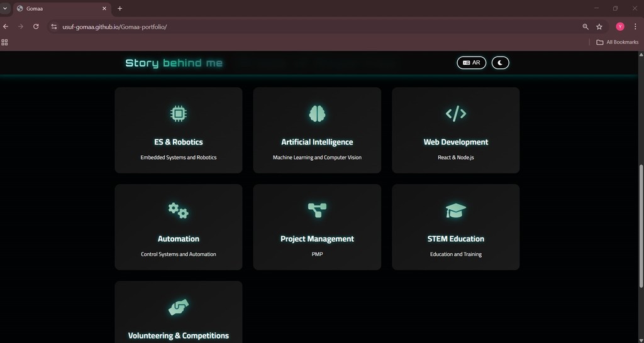Click Control Systems and Automation text
The width and height of the screenshot is (644, 343).
coord(178,254)
